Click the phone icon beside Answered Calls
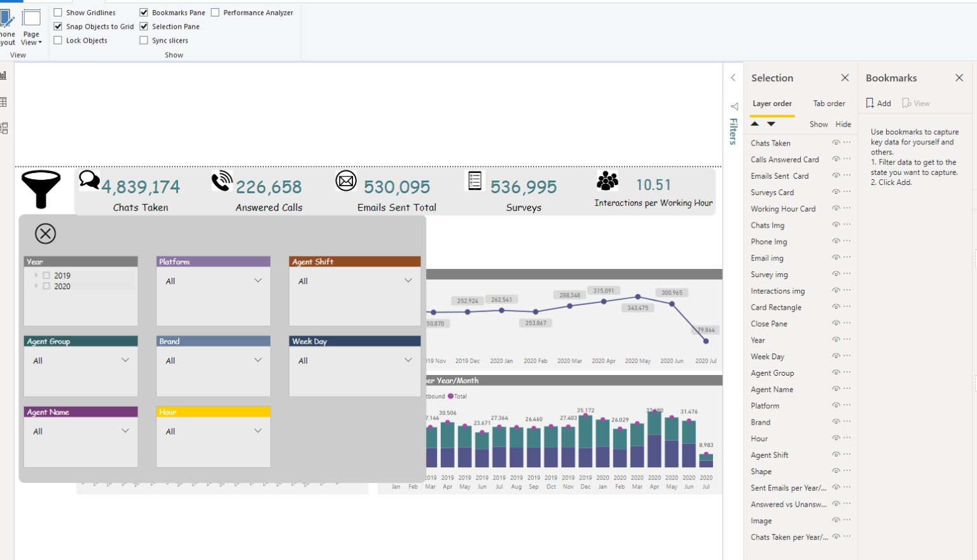This screenshot has width=977, height=560. click(221, 181)
